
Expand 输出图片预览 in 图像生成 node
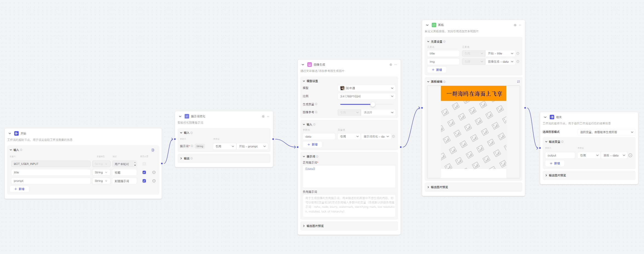pyautogui.click(x=304, y=226)
